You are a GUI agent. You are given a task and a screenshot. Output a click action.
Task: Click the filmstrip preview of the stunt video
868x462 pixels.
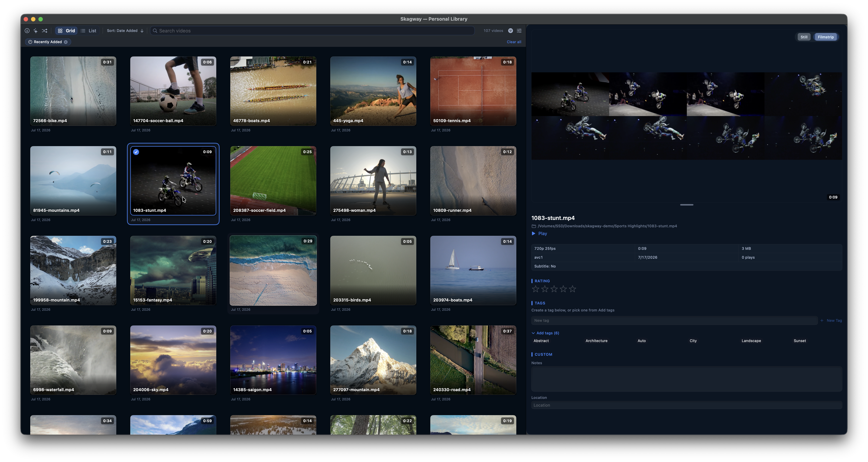pyautogui.click(x=686, y=116)
